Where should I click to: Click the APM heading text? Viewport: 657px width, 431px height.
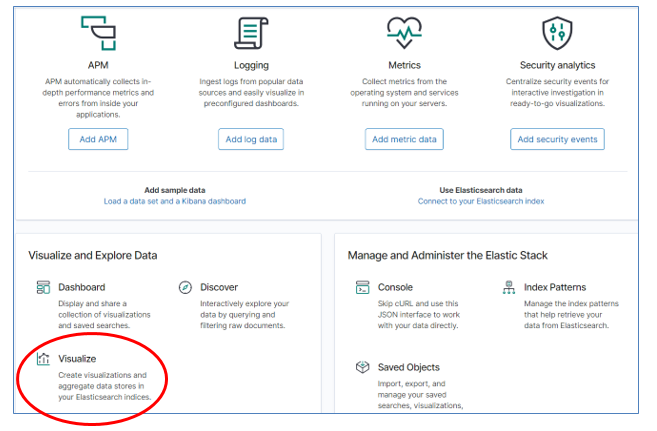point(98,65)
